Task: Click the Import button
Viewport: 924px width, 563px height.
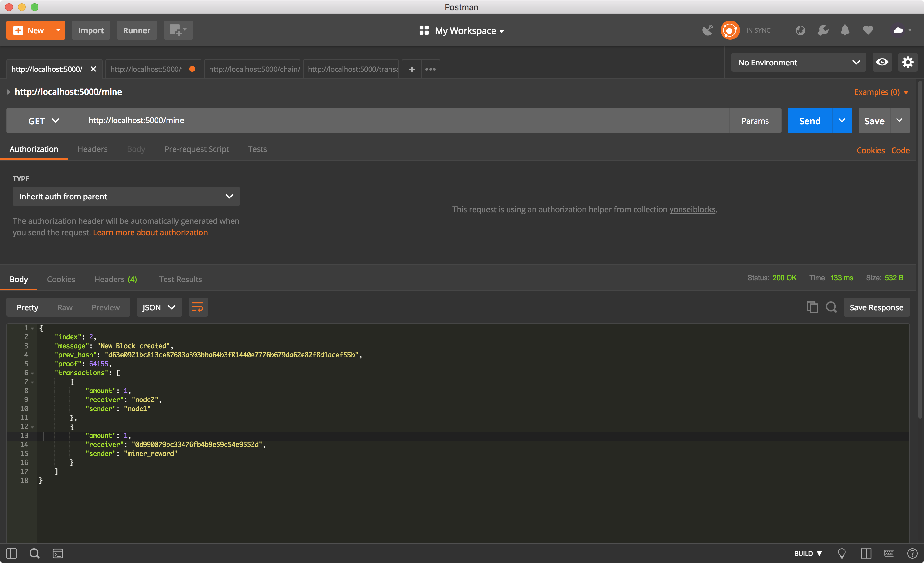Action: [x=91, y=30]
